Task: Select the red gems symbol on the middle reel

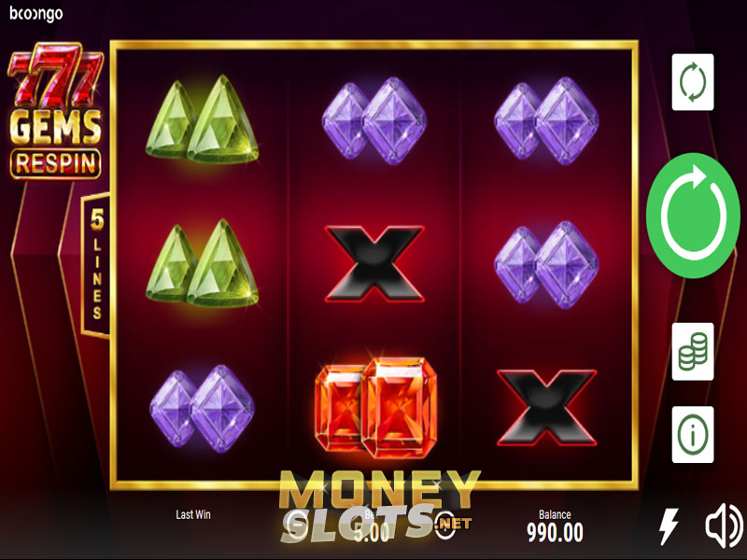Action: pos(376,408)
